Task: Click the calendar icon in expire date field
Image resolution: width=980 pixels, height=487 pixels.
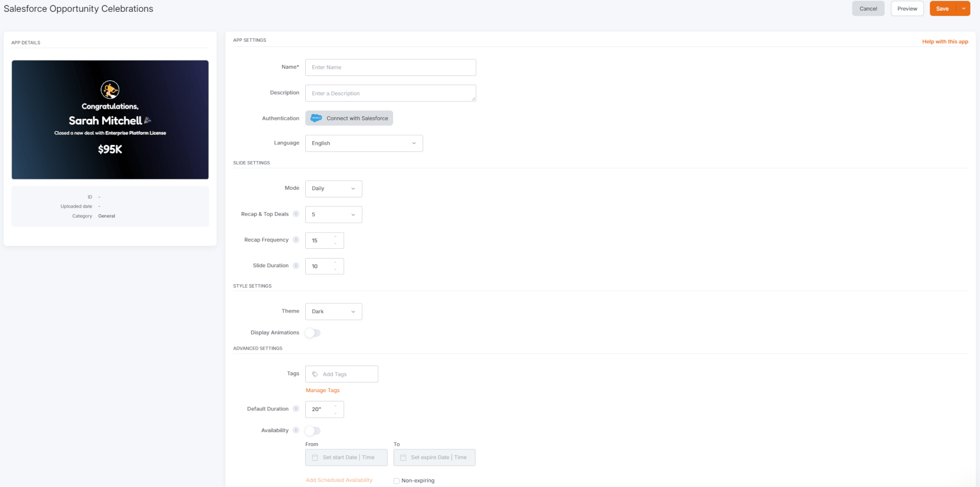Action: pos(403,458)
